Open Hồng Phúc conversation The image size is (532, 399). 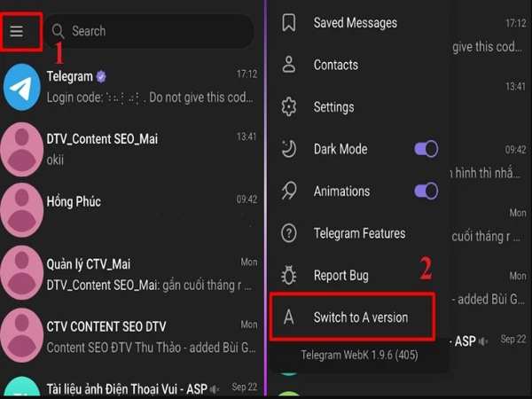131,210
